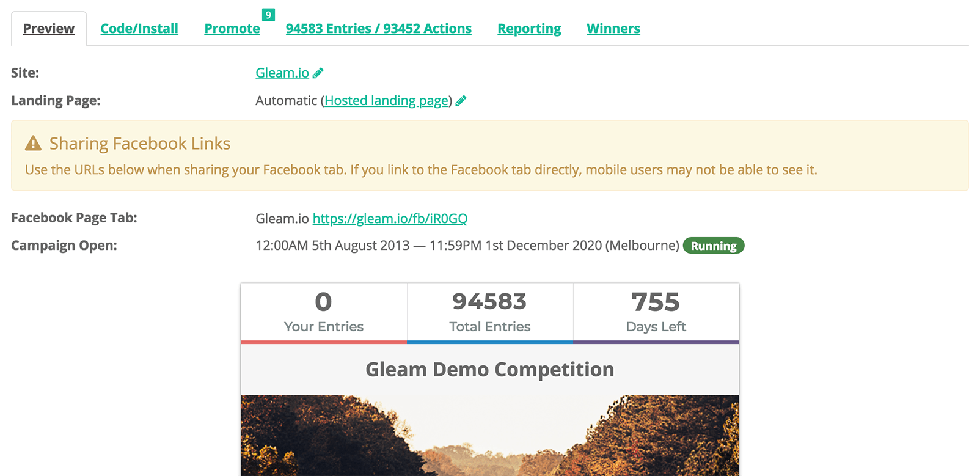The height and width of the screenshot is (476, 980).
Task: Edit Landing Page using the pencil icon
Action: [x=461, y=101]
